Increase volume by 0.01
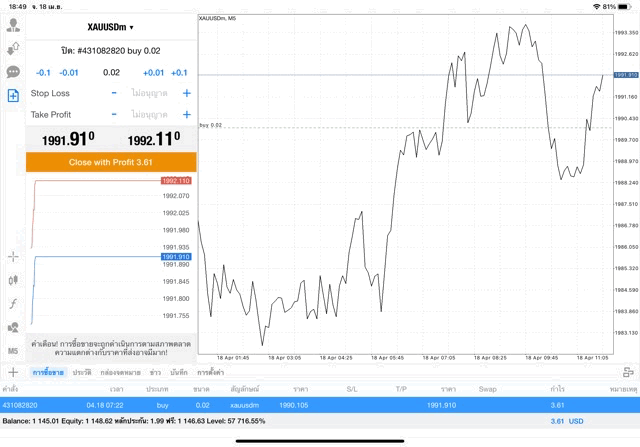The image size is (640, 447). pyautogui.click(x=153, y=73)
